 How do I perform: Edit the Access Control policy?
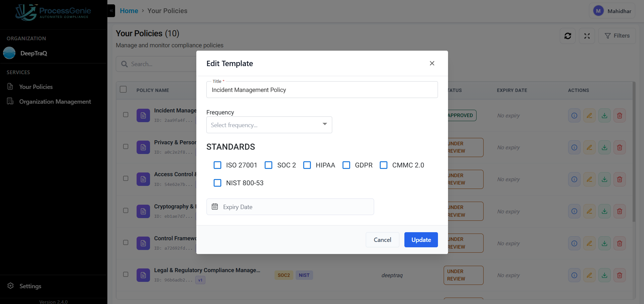pyautogui.click(x=589, y=179)
